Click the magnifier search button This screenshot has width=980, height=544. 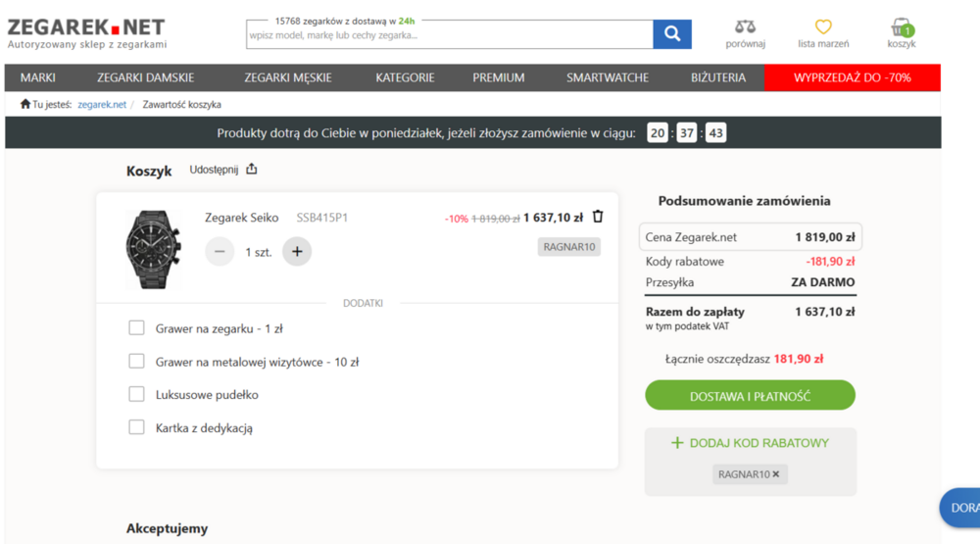pos(671,34)
